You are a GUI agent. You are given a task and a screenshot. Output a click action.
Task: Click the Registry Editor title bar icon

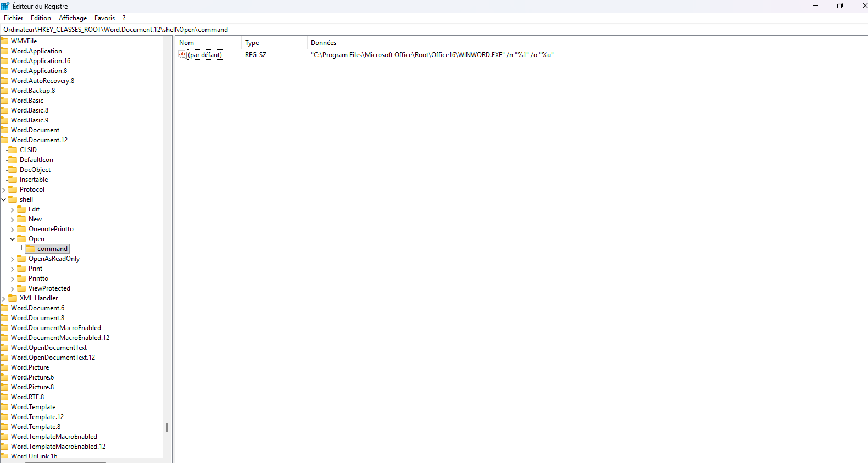click(x=5, y=6)
